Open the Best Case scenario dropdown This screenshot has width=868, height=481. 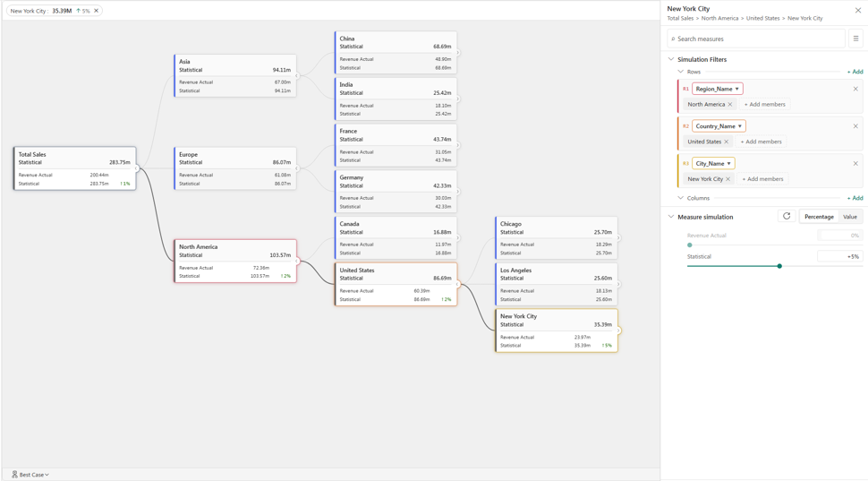30,475
